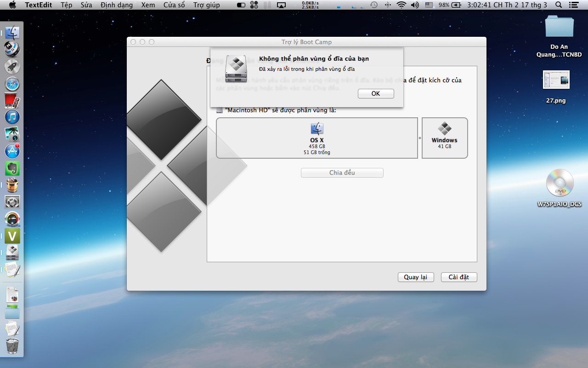The image size is (588, 368).
Task: Open System Preferences gear in Dock
Action: [x=12, y=202]
